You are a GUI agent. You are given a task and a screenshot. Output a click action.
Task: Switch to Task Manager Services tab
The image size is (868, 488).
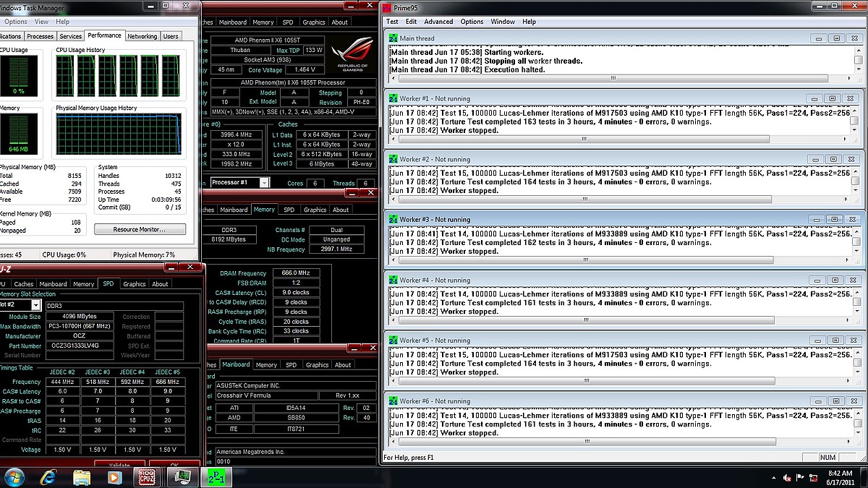pyautogui.click(x=70, y=36)
